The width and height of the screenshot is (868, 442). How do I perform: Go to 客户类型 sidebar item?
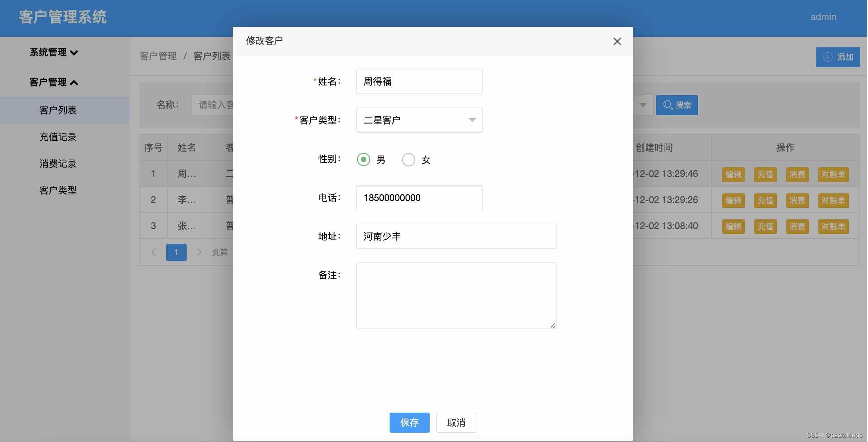tap(58, 190)
